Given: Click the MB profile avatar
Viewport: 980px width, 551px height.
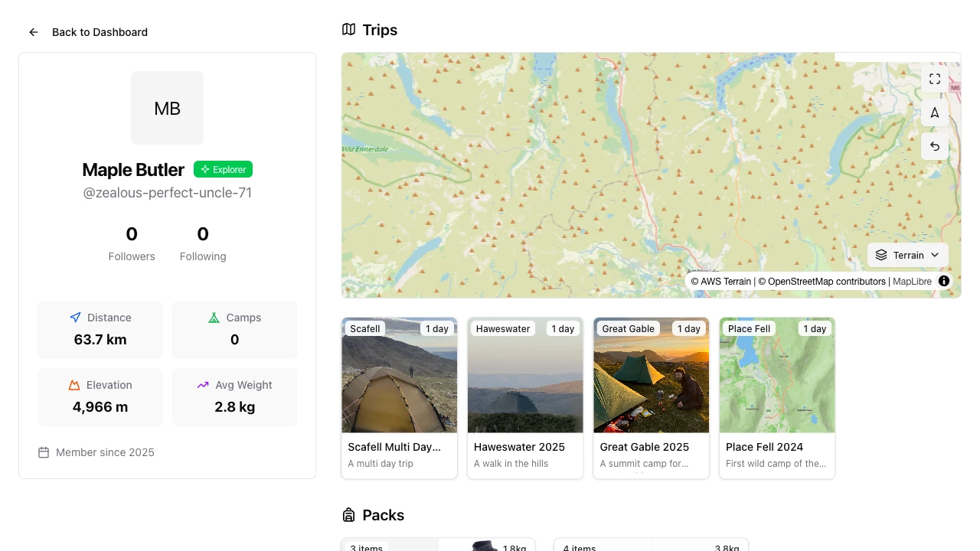Looking at the screenshot, I should point(167,108).
